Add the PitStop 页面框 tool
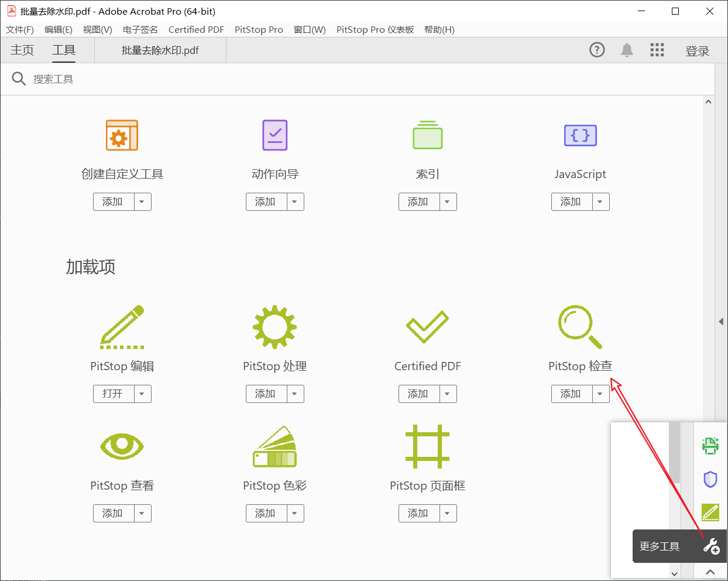728x581 pixels. point(419,513)
